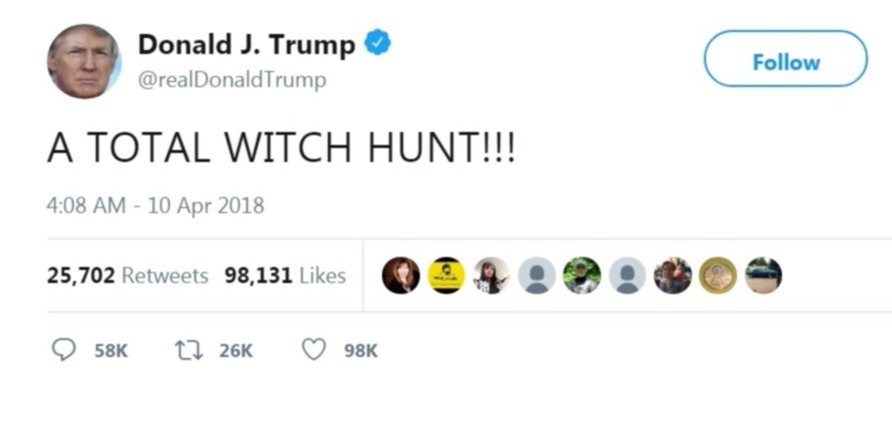
Task: Click the last liker avatar with car
Action: point(763,275)
